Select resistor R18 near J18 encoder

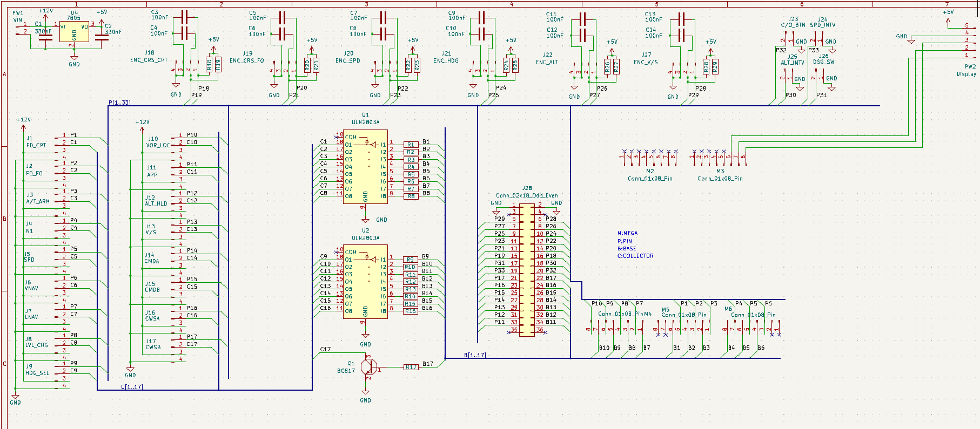(209, 65)
